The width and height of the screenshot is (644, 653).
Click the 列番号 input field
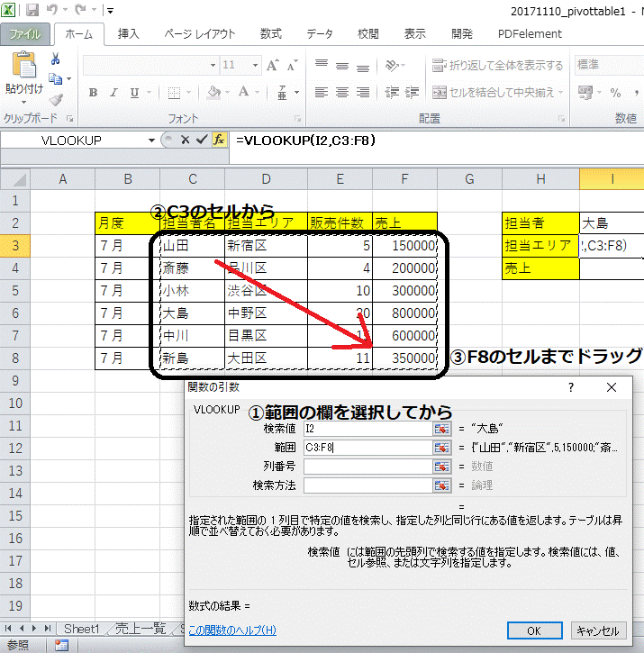(367, 467)
